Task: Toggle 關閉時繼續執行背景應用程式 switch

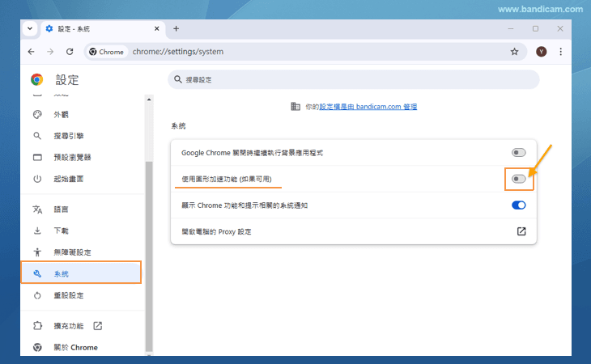Action: coord(519,152)
